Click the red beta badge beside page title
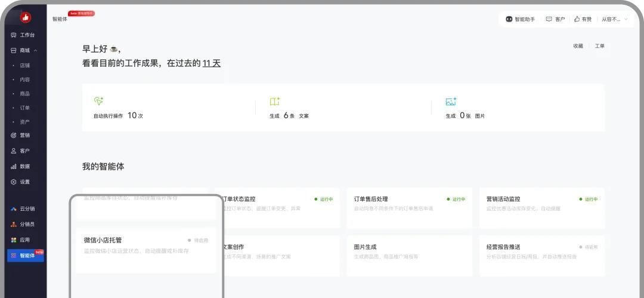Viewport: 644px width, 298px height. tap(81, 13)
